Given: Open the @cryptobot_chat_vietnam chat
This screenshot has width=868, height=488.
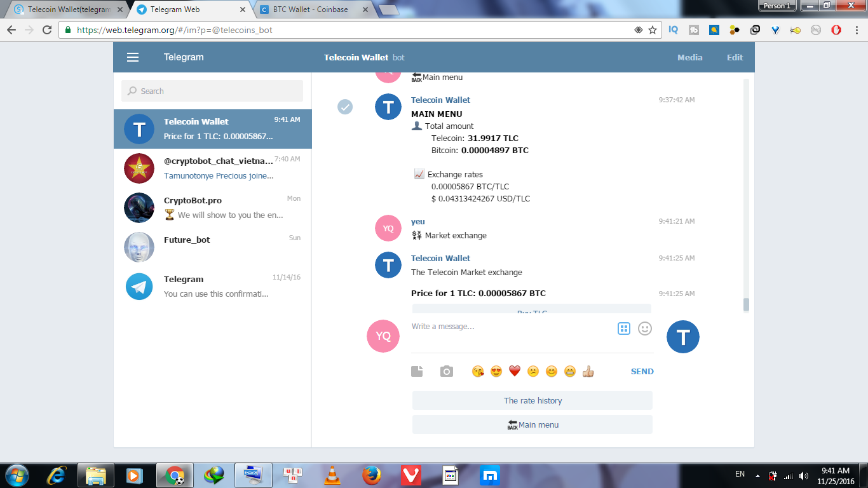Looking at the screenshot, I should (x=212, y=168).
